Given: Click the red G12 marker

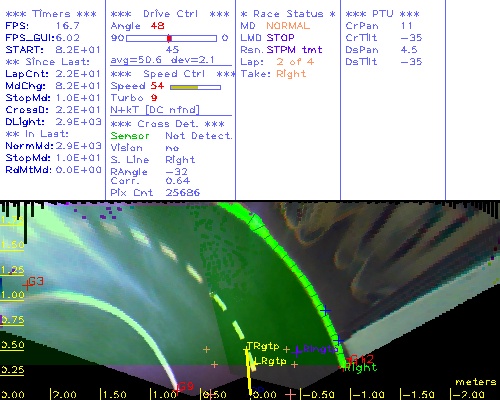Looking at the screenshot, I should point(361,359).
